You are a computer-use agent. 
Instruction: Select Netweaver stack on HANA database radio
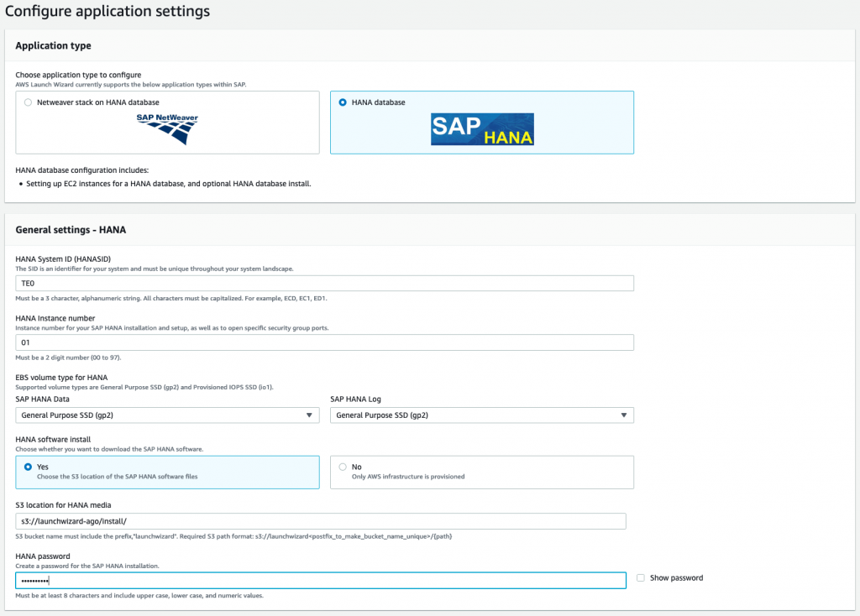pos(28,102)
